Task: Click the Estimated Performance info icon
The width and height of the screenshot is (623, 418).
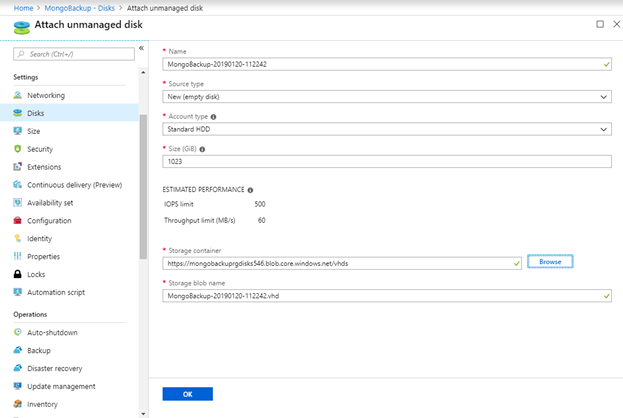Action: 250,190
